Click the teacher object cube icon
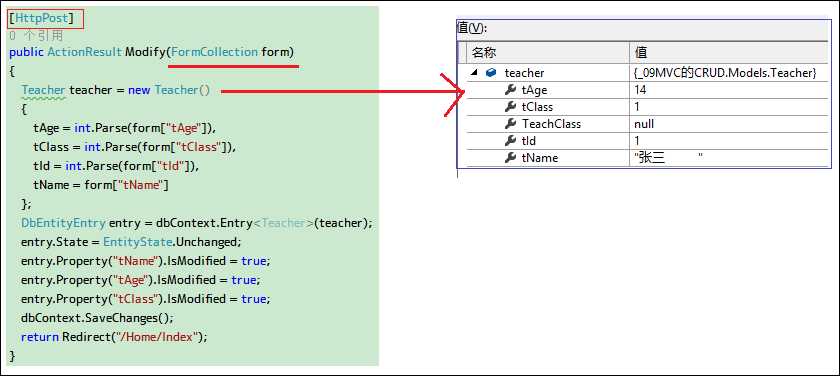This screenshot has width=840, height=376. [491, 73]
